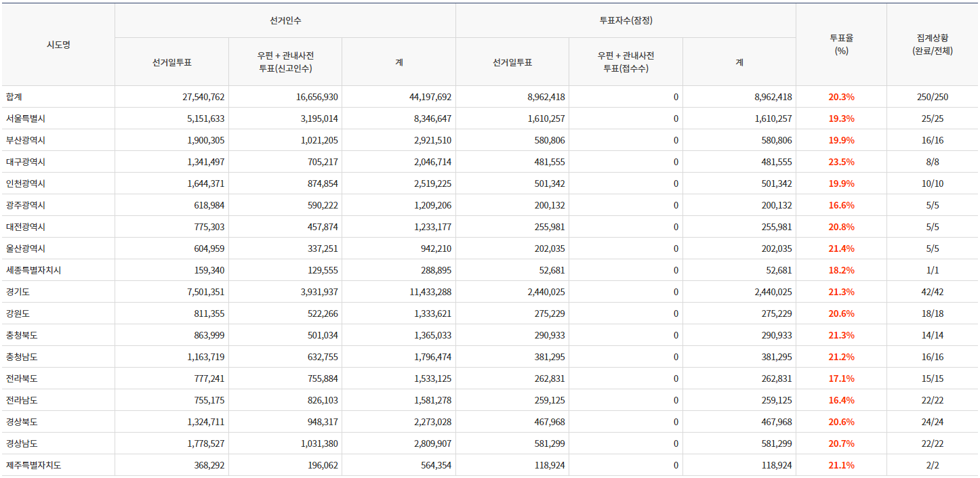980x478 pixels.
Task: Select total electorate cell 44,197,692
Action: [x=430, y=97]
